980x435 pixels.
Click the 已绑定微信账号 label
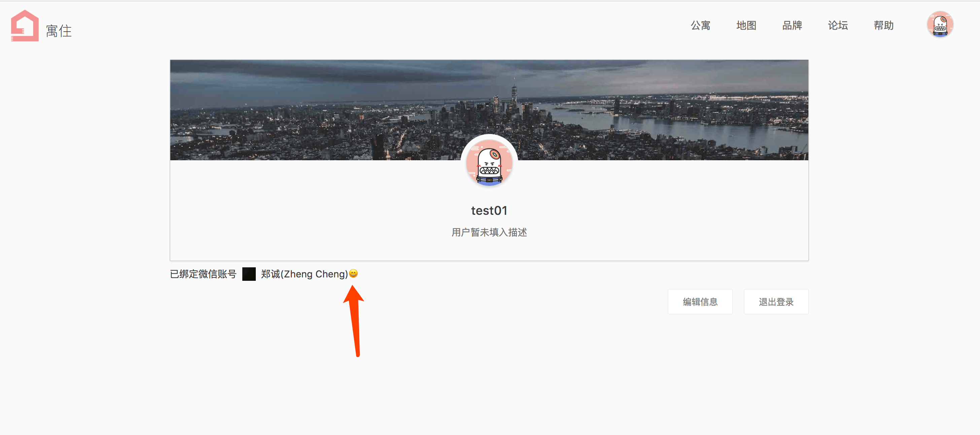click(x=203, y=274)
